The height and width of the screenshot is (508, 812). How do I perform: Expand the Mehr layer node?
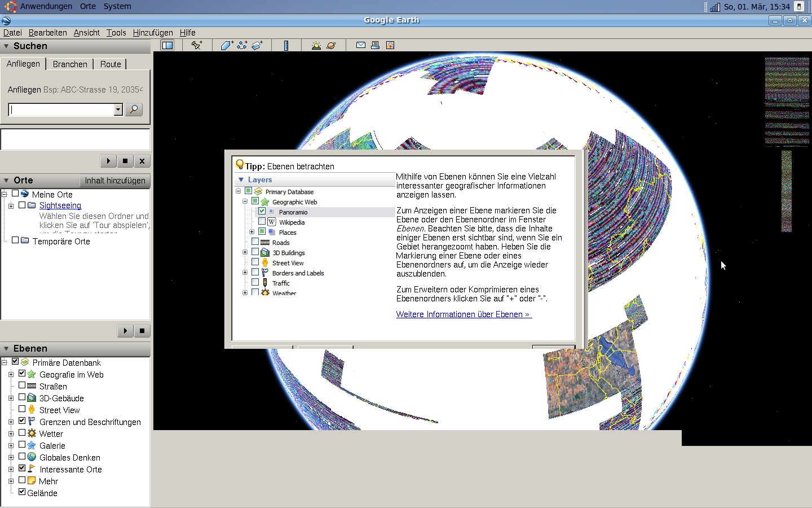coord(11,481)
